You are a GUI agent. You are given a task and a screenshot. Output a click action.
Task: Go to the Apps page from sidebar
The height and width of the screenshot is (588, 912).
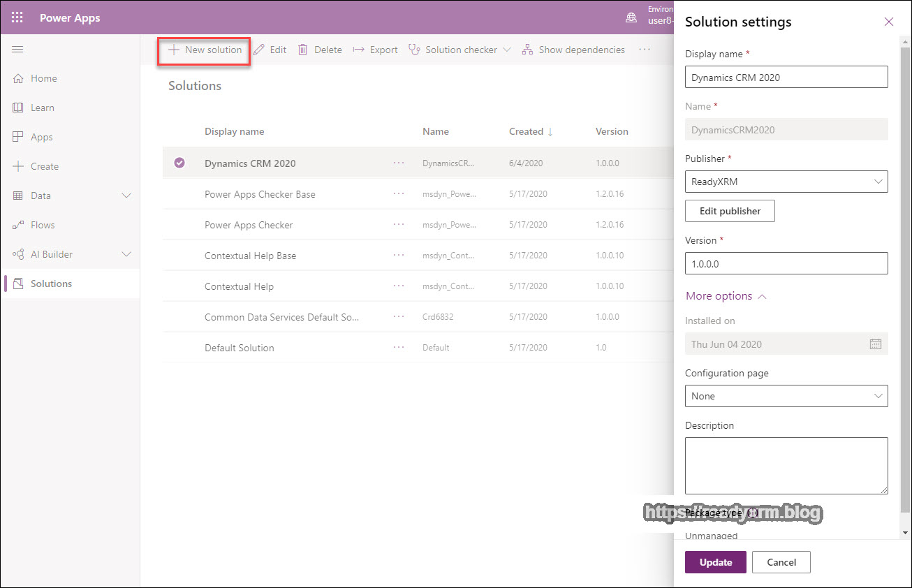point(43,137)
